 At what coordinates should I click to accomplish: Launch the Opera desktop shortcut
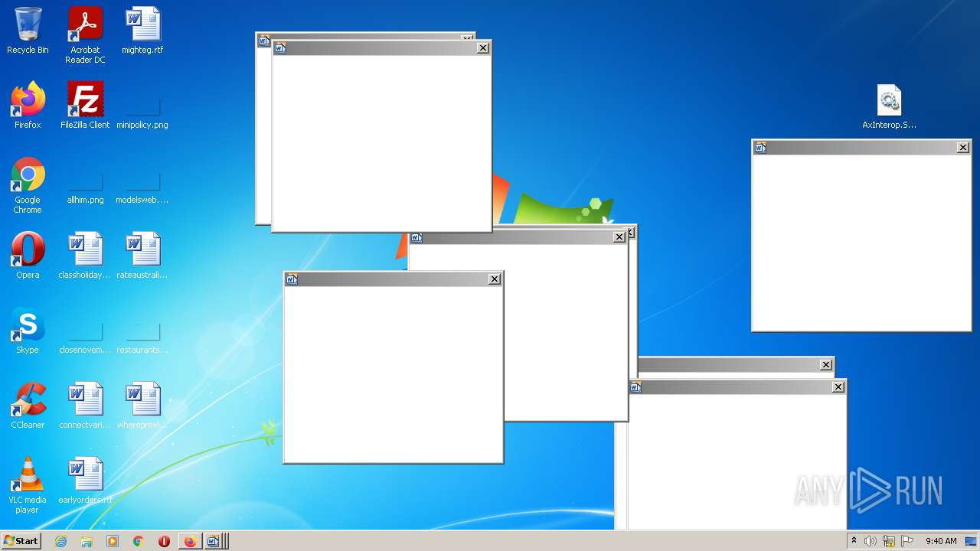tap(28, 256)
